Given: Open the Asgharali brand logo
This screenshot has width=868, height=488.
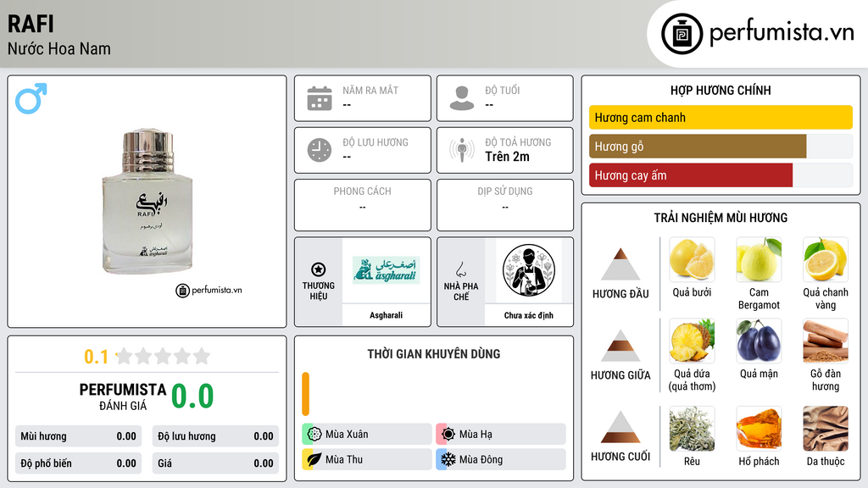Looking at the screenshot, I should (x=387, y=270).
